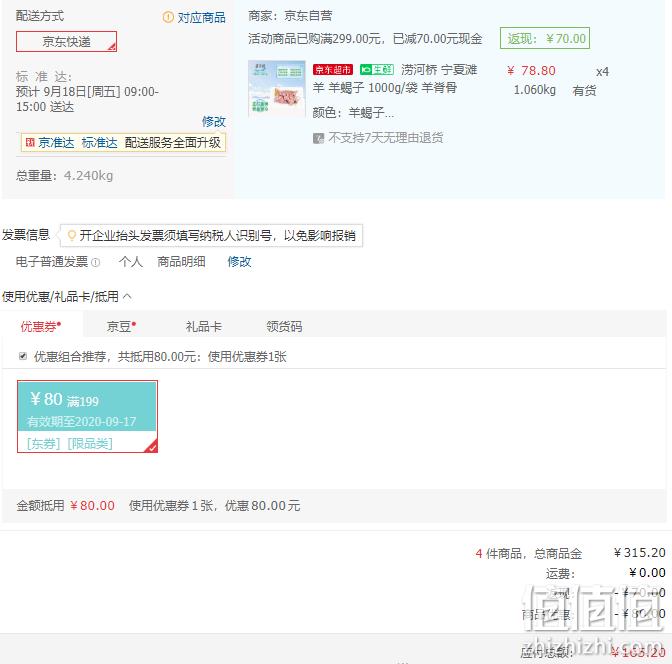Click the 商家：京东自营 text
The width and height of the screenshot is (672, 664).
tap(290, 16)
